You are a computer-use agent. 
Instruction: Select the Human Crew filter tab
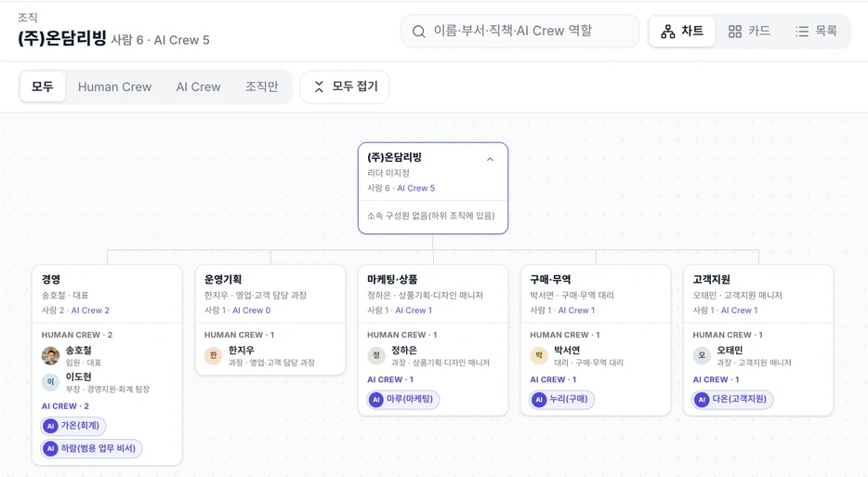(x=114, y=87)
